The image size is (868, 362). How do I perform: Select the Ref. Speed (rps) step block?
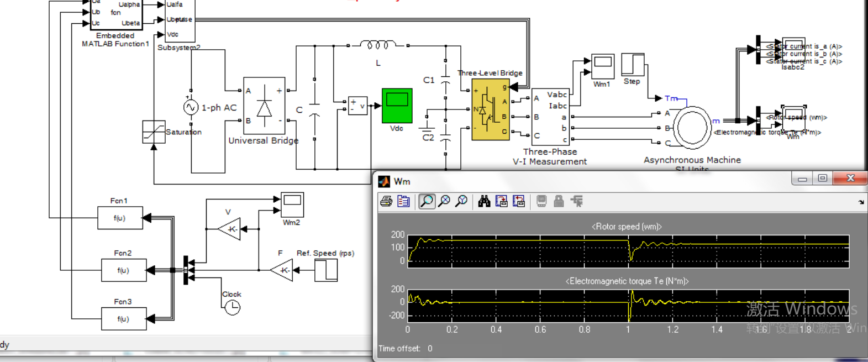click(326, 270)
